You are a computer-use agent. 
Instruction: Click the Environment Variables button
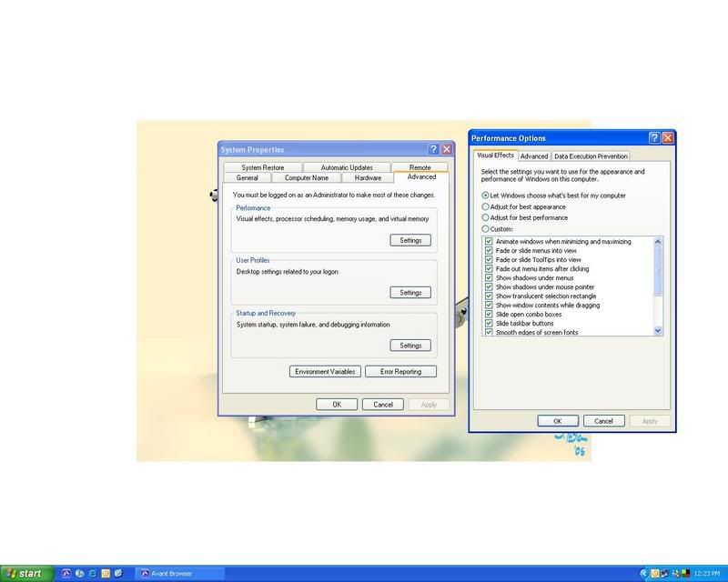325,371
